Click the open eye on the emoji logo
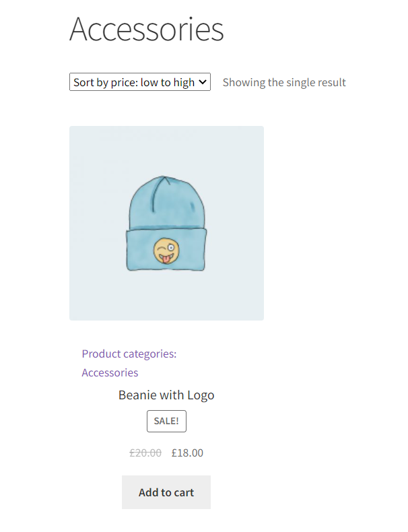This screenshot has height=532, width=408. 171,248
